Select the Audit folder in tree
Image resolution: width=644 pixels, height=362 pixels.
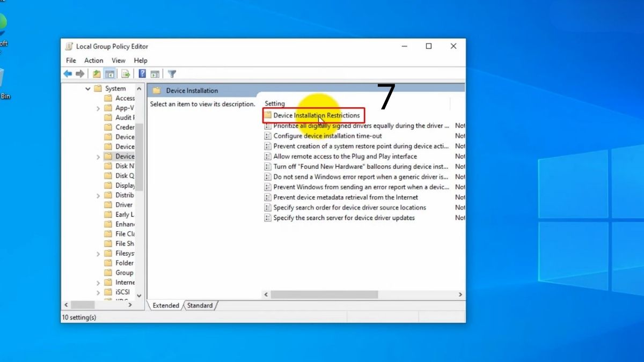coord(125,117)
